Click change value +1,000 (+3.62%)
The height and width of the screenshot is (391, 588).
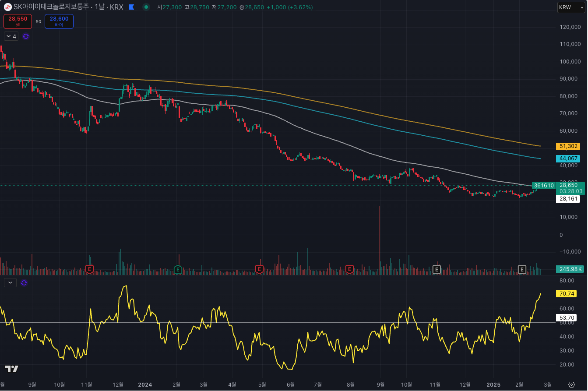[x=289, y=7]
